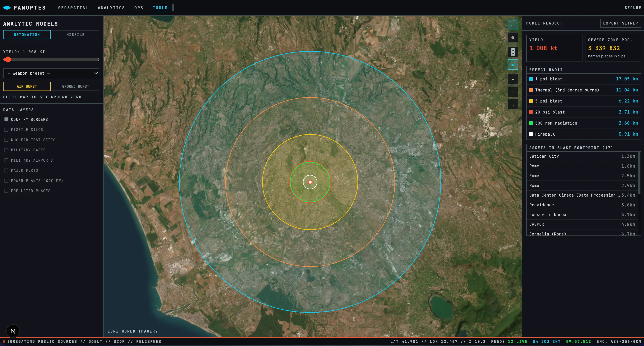Toggle the dotted halftone overlay icon

coord(512,52)
